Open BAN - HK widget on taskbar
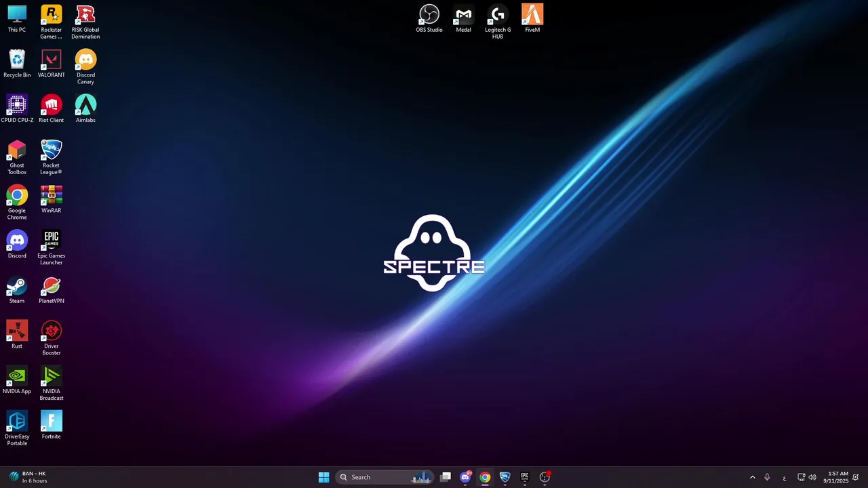 pos(28,477)
